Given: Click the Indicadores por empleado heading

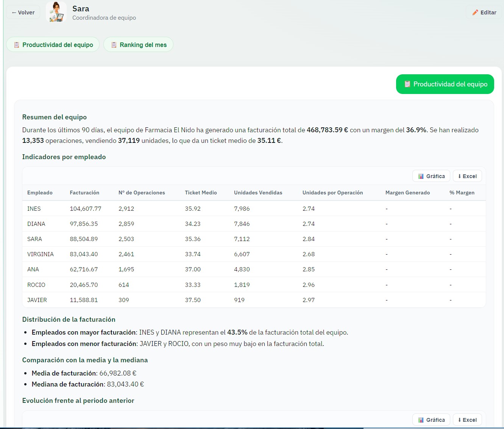Looking at the screenshot, I should click(x=64, y=157).
